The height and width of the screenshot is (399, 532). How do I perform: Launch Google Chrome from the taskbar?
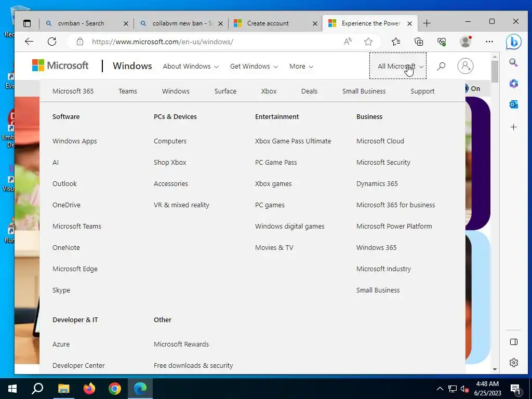coord(115,389)
